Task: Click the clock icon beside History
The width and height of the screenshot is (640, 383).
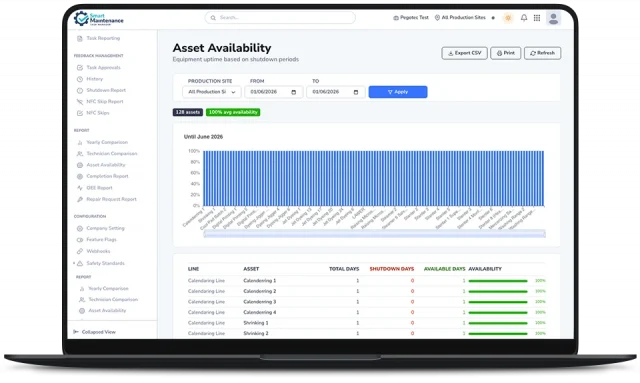Action: [x=80, y=79]
